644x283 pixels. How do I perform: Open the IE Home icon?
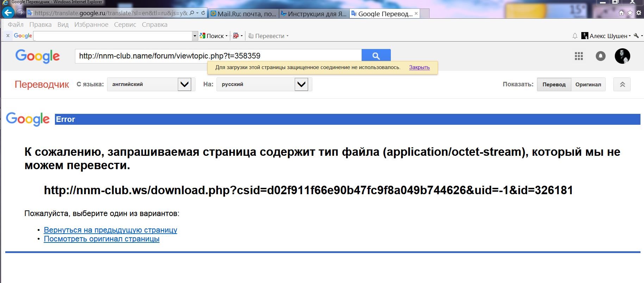pyautogui.click(x=621, y=13)
